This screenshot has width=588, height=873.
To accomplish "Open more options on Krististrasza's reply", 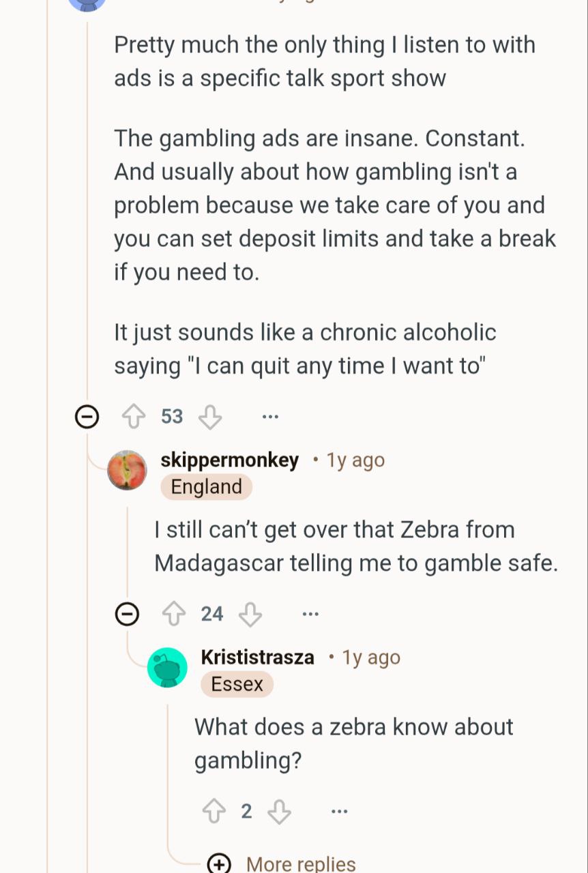I will 339,811.
